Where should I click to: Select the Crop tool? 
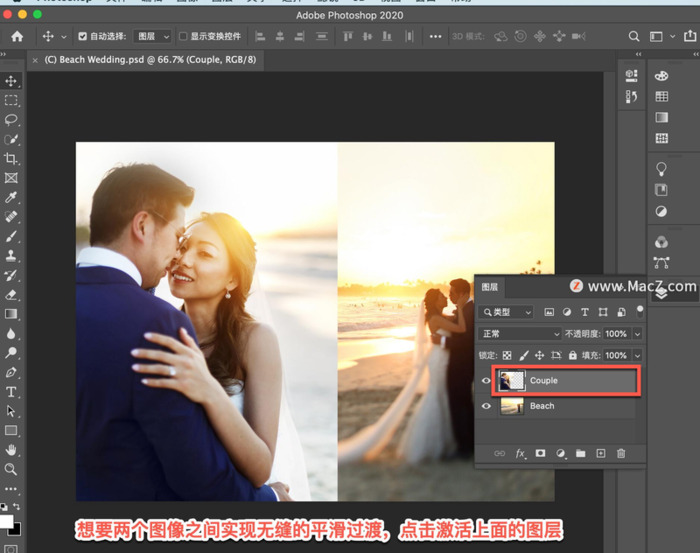[x=11, y=158]
